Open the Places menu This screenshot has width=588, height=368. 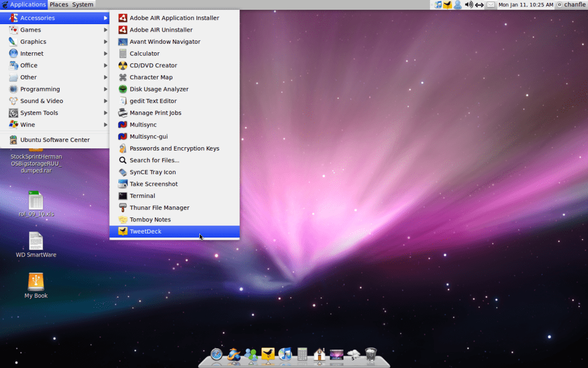point(58,4)
